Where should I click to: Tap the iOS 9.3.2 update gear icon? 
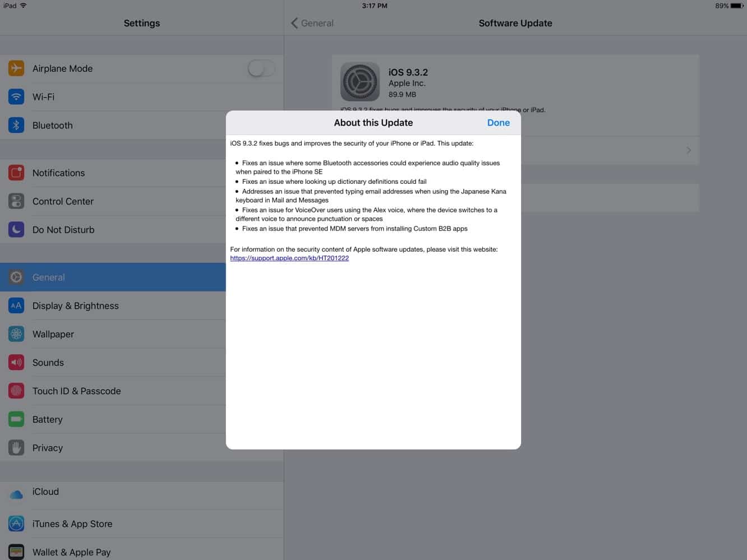[x=360, y=82]
